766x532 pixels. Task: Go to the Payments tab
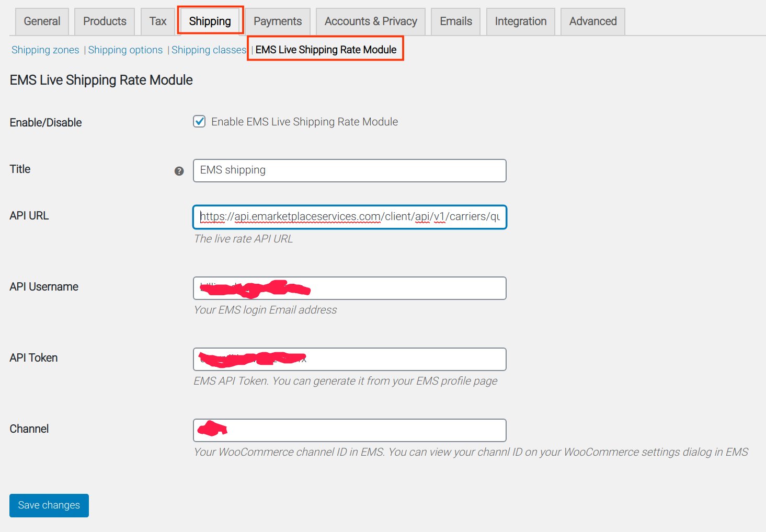(278, 21)
